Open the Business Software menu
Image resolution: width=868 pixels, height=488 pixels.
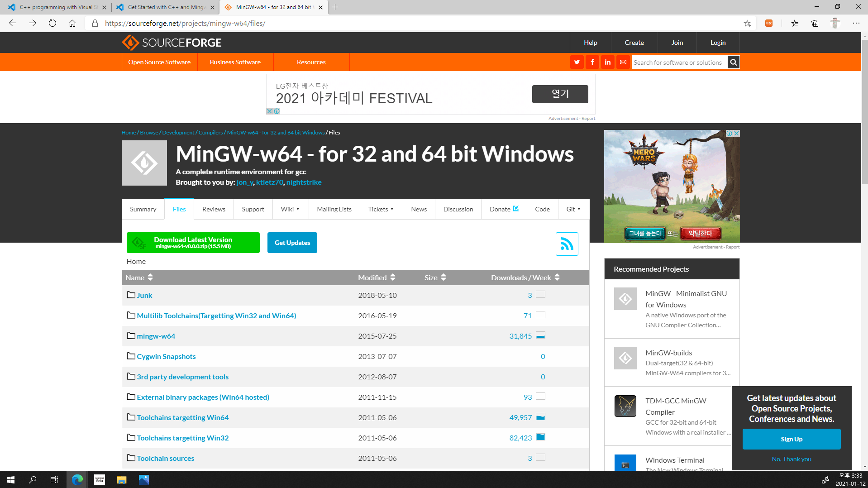pyautogui.click(x=235, y=62)
